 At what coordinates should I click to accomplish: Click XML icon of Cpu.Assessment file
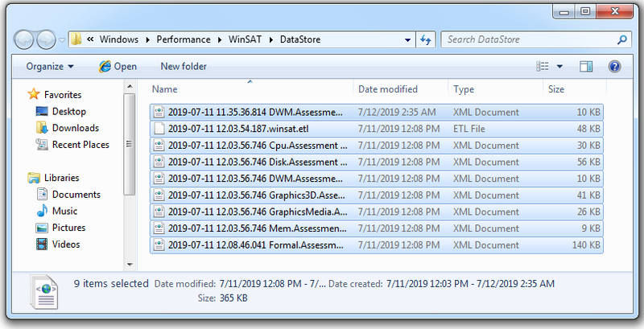tap(159, 146)
